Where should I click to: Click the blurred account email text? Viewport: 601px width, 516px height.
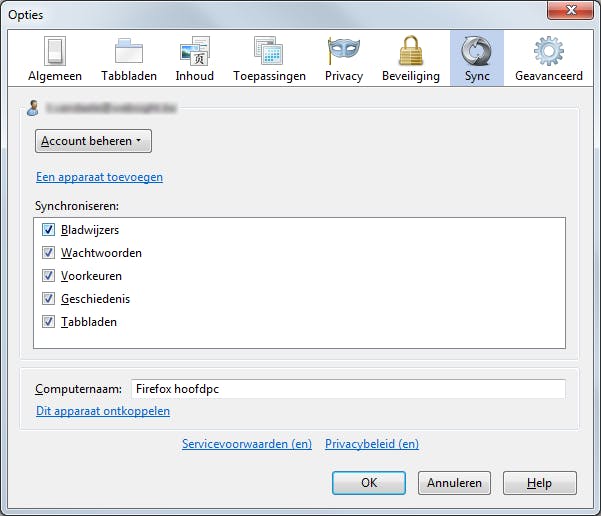coord(111,108)
